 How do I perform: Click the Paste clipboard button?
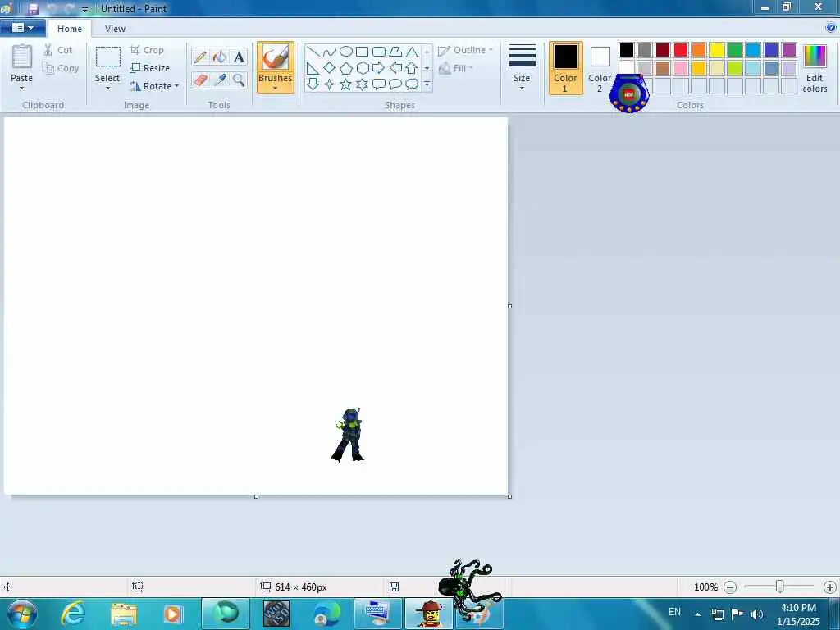tap(22, 58)
